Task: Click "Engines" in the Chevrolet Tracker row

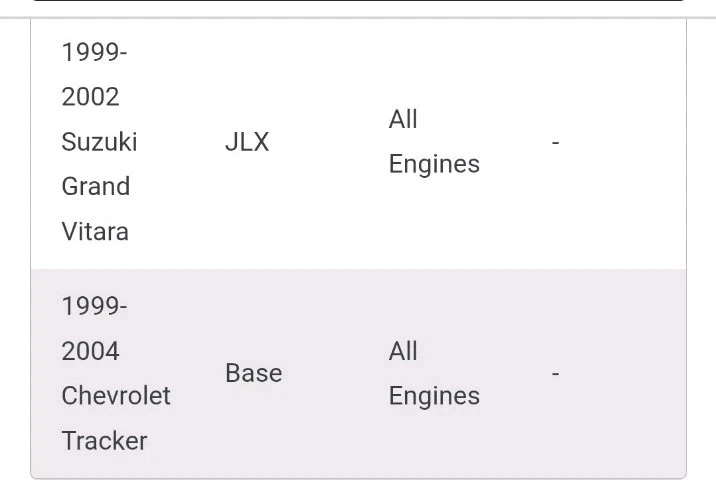Action: pyautogui.click(x=434, y=396)
